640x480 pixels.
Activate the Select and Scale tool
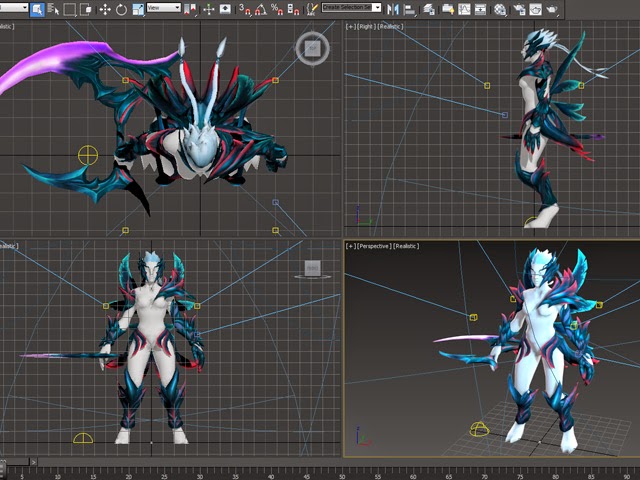[138, 9]
